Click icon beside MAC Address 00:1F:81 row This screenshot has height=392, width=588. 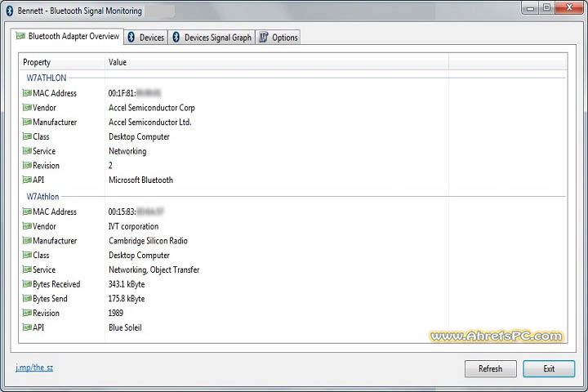[27, 93]
